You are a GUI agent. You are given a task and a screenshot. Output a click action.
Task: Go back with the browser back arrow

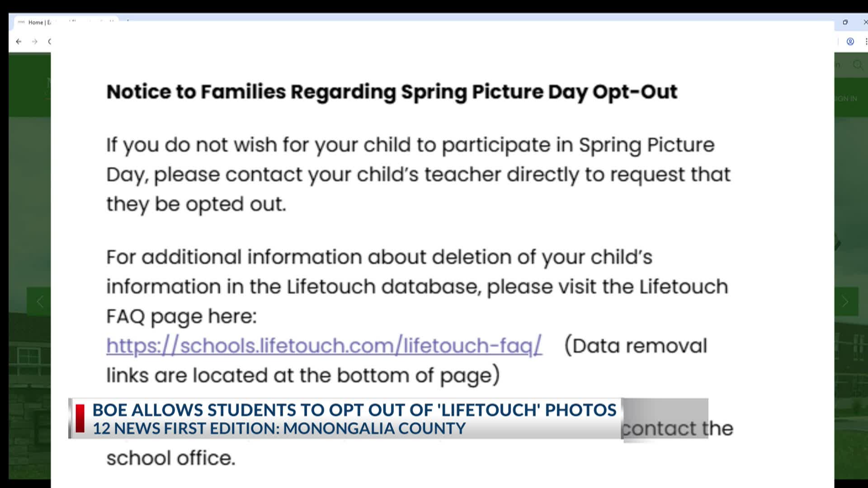click(19, 42)
